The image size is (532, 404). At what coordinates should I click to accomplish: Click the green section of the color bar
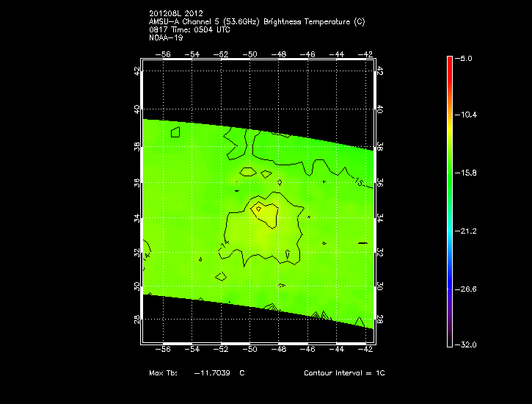pyautogui.click(x=450, y=176)
